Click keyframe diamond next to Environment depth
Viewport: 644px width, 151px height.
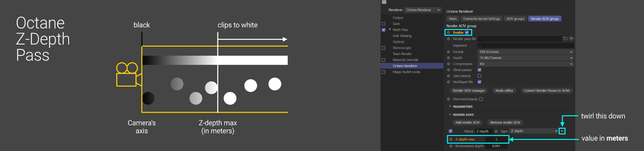[x=451, y=146]
